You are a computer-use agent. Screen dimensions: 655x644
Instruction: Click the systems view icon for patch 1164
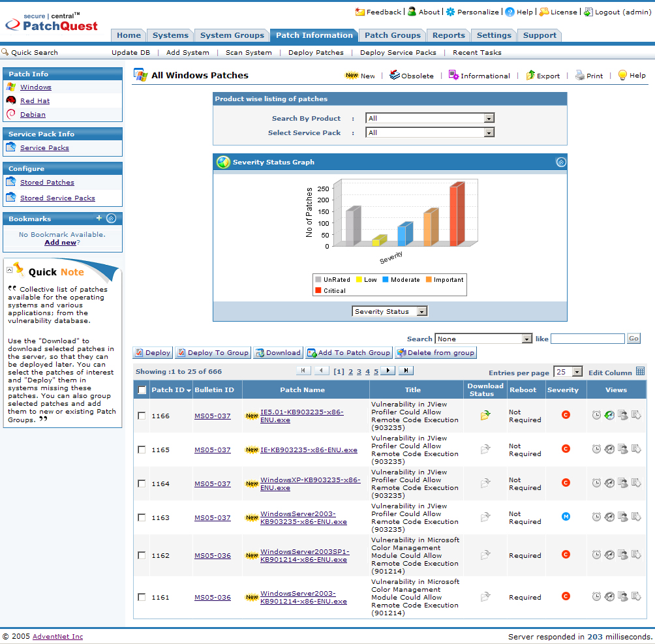pyautogui.click(x=623, y=483)
